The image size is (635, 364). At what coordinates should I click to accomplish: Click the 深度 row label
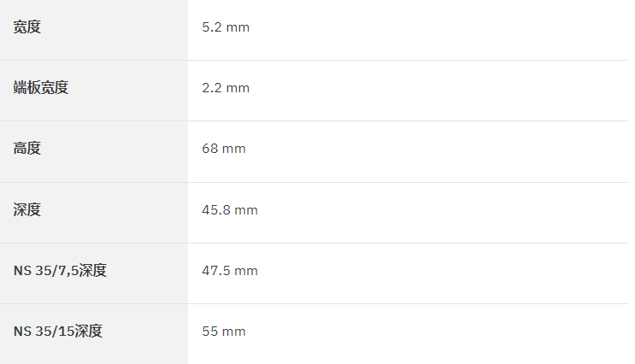pyautogui.click(x=27, y=210)
